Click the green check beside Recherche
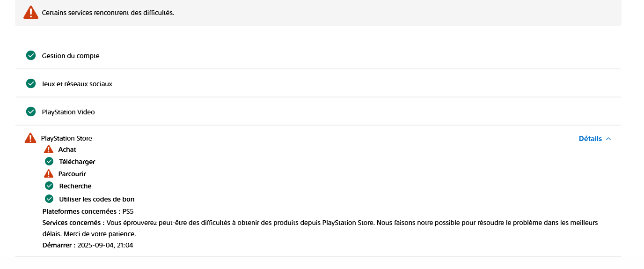Image resolution: width=644 pixels, height=269 pixels. click(x=49, y=186)
